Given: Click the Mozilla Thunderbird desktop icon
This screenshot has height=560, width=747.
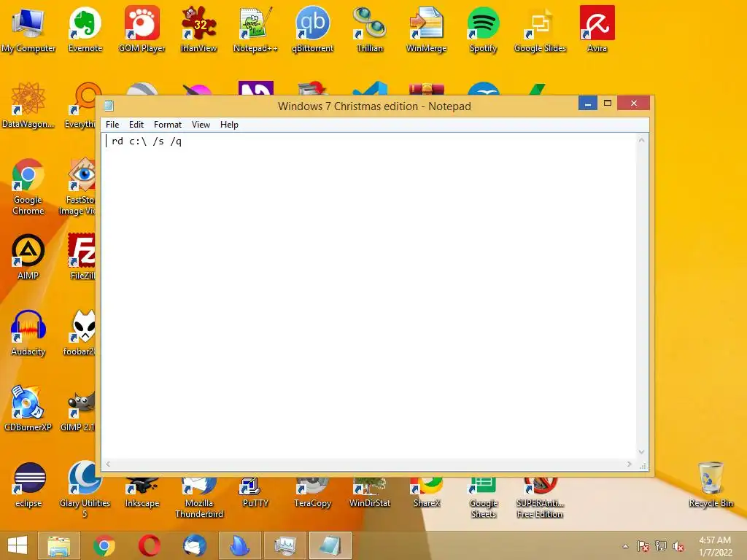Looking at the screenshot, I should 199,499.
